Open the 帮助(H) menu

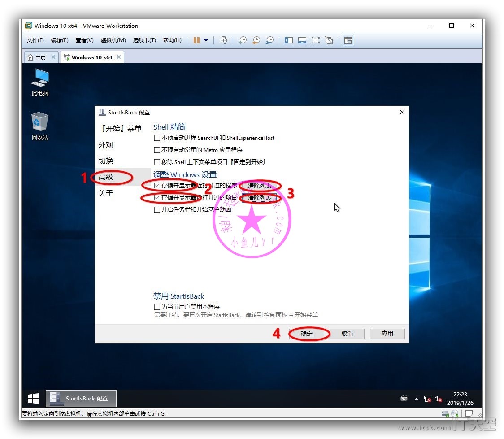pyautogui.click(x=172, y=40)
